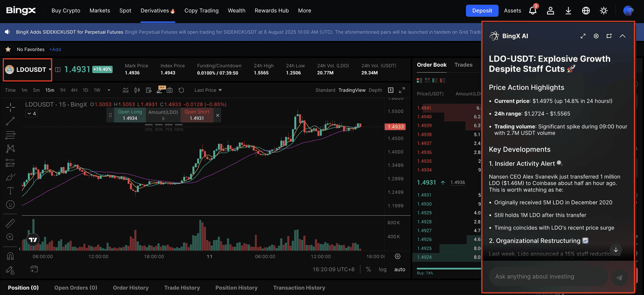Click the chart settings note icon
This screenshot has width=644, height=295.
pyautogui.click(x=149, y=90)
